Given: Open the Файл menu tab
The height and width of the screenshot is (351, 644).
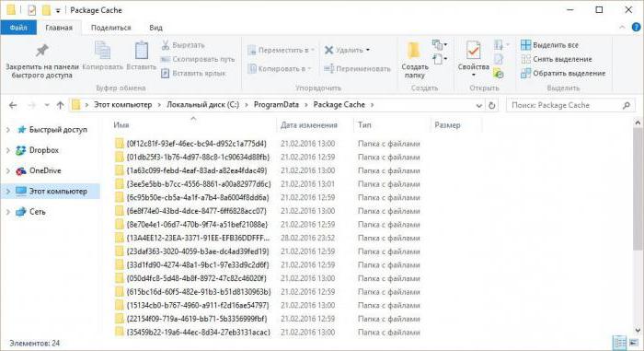Looking at the screenshot, I should (x=18, y=28).
